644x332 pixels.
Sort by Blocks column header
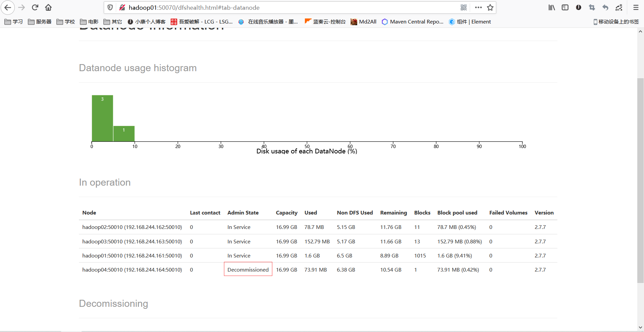click(422, 213)
